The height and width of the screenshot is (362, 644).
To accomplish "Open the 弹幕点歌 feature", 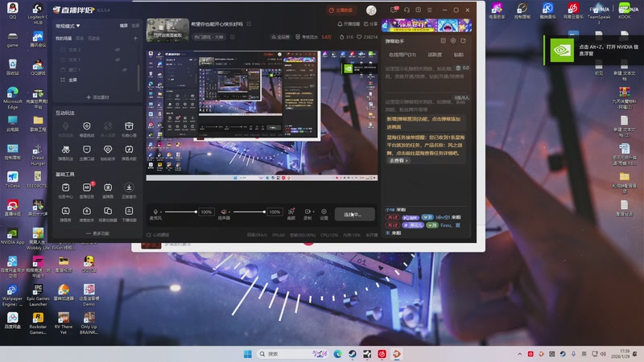I will [x=129, y=152].
